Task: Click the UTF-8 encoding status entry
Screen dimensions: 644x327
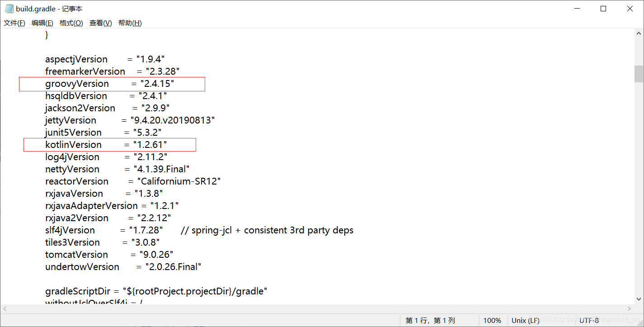Action: coord(589,321)
